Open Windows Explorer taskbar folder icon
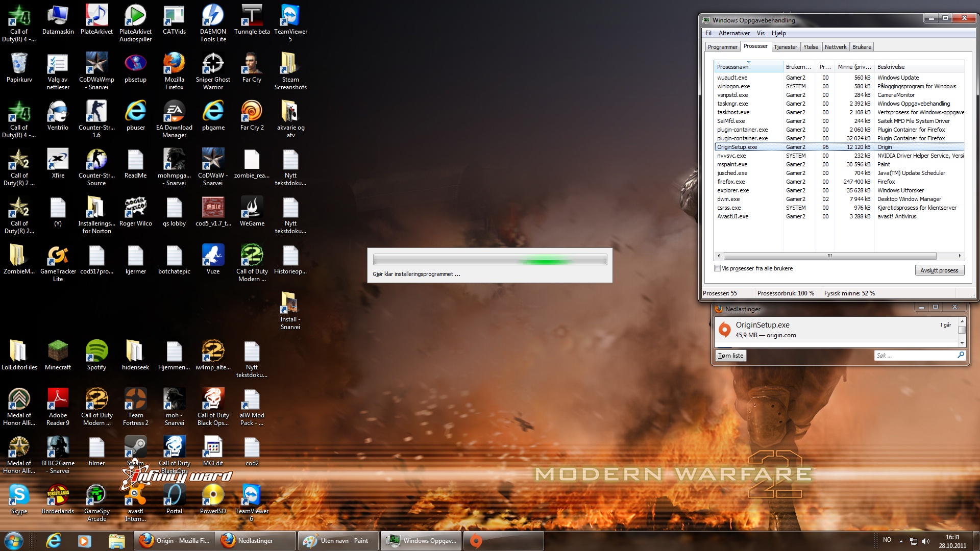This screenshot has height=551, width=980. (116, 540)
